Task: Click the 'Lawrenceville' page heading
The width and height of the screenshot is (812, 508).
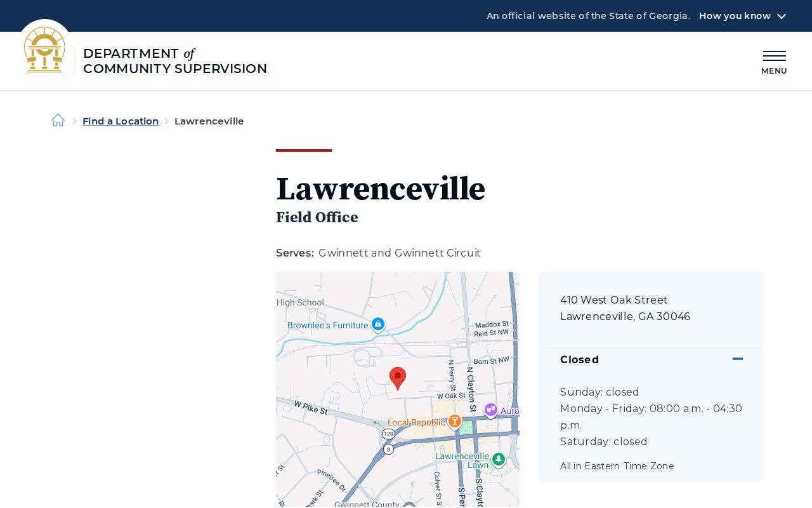Action: [381, 189]
